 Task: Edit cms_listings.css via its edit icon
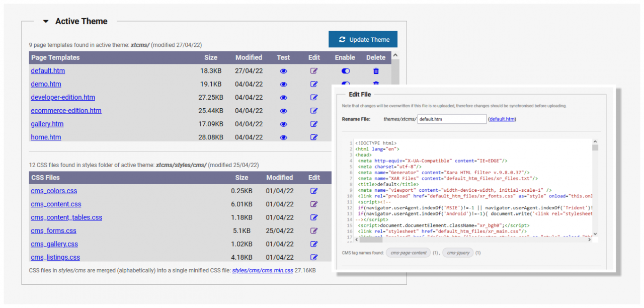pos(314,257)
